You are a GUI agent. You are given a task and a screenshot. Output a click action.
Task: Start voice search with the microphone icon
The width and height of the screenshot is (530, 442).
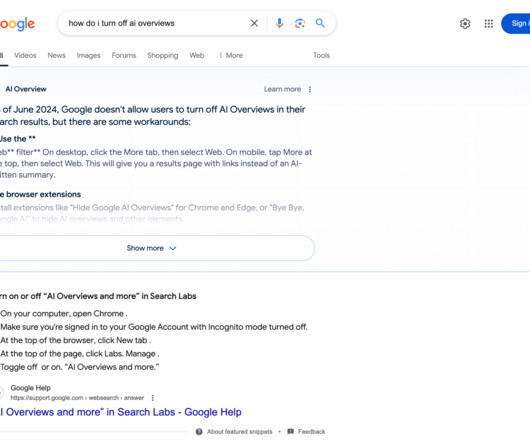coord(279,23)
